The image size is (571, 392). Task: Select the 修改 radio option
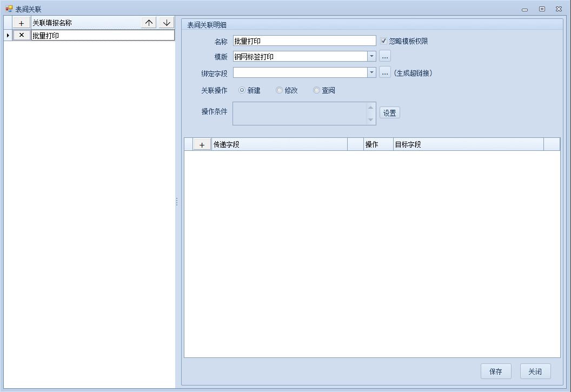[x=279, y=90]
